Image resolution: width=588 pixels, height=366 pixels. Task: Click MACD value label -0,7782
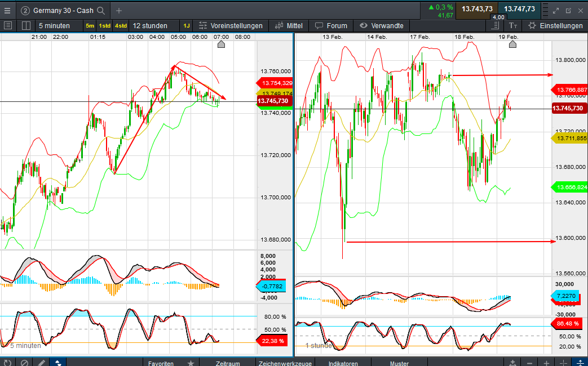coord(271,286)
